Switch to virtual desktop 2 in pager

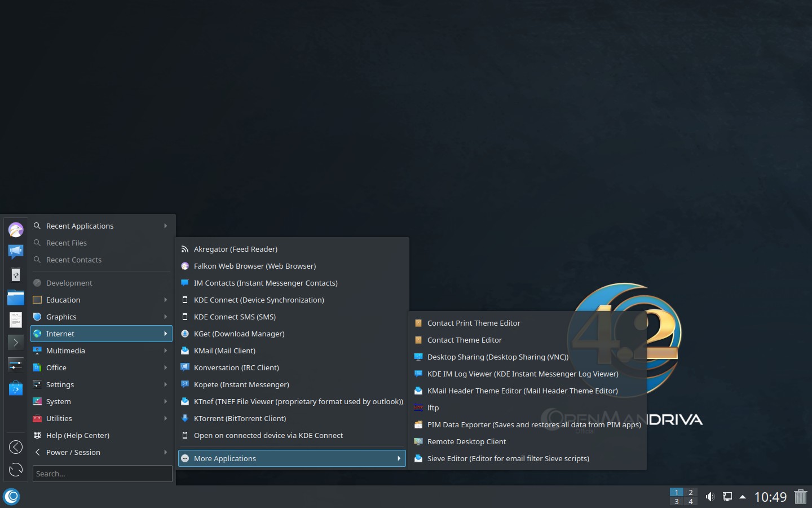pos(691,492)
